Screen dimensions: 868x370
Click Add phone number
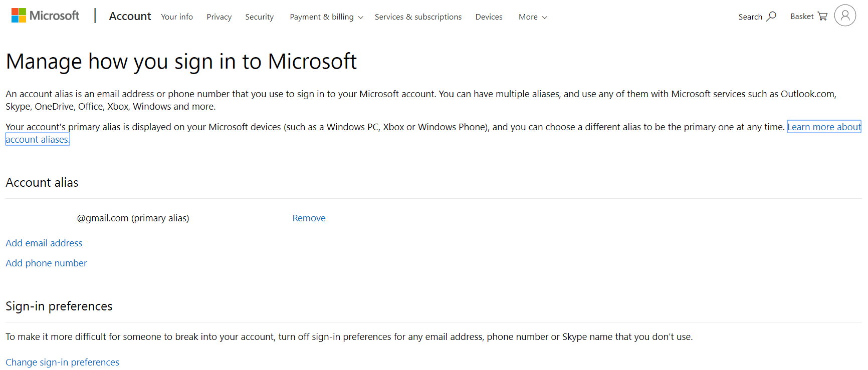tap(46, 263)
